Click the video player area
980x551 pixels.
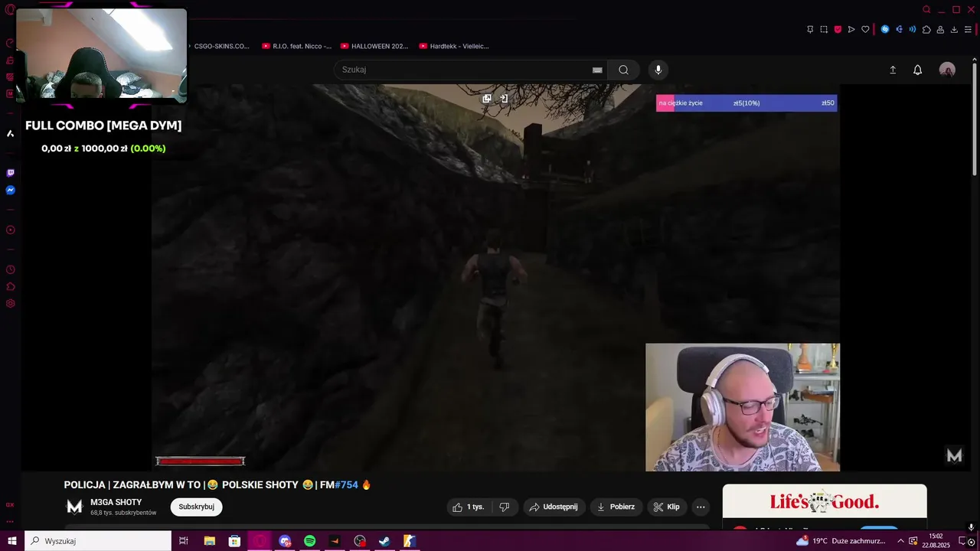click(x=495, y=278)
